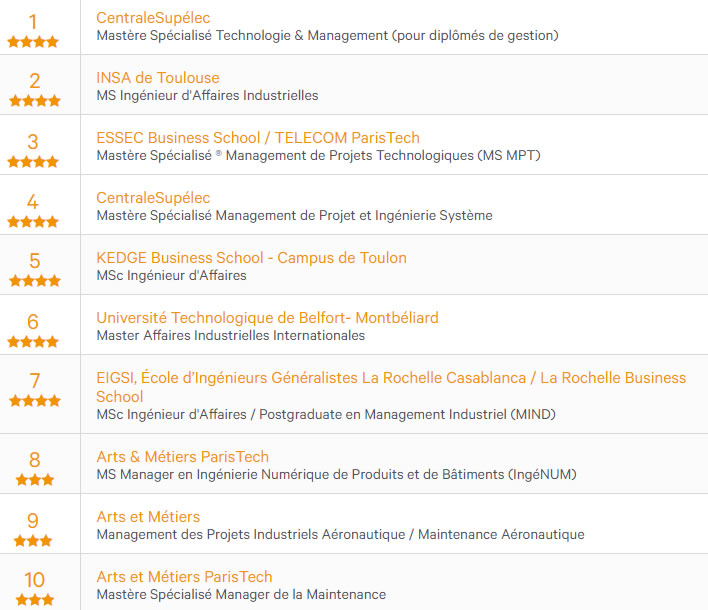Open ESSEC Business School / TELECOM ParisTech link
Image resolution: width=708 pixels, height=610 pixels.
(258, 138)
